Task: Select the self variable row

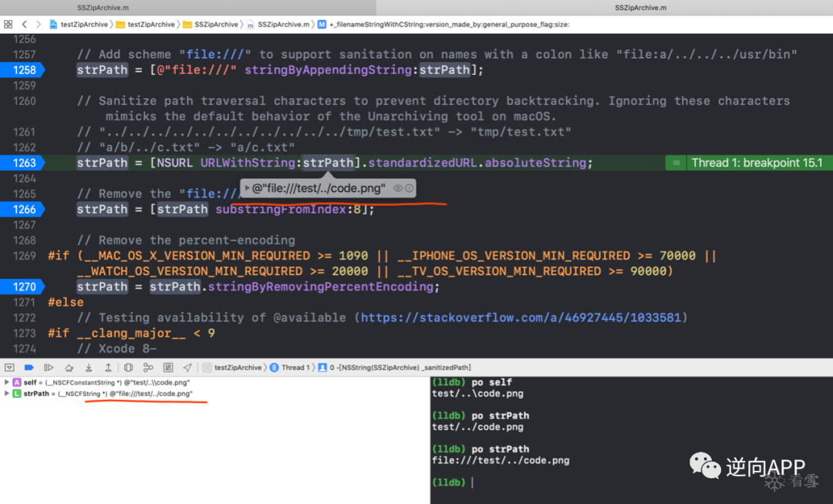Action: pos(214,382)
